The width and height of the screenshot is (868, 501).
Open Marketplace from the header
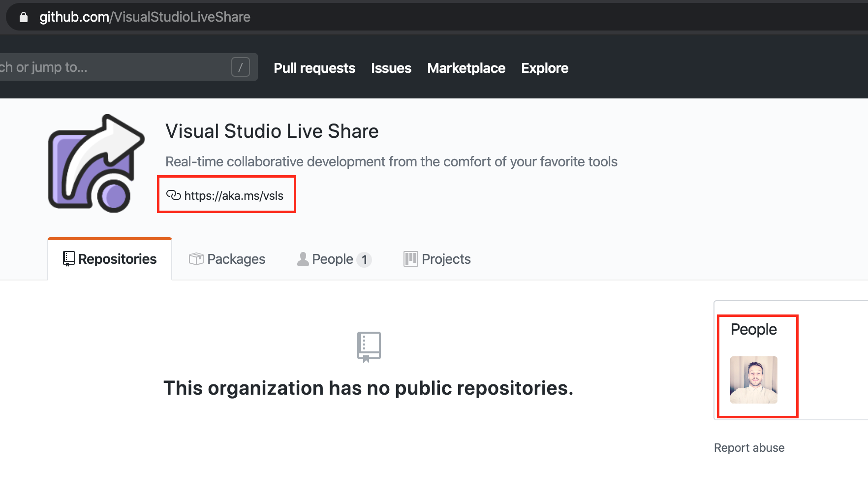point(466,68)
